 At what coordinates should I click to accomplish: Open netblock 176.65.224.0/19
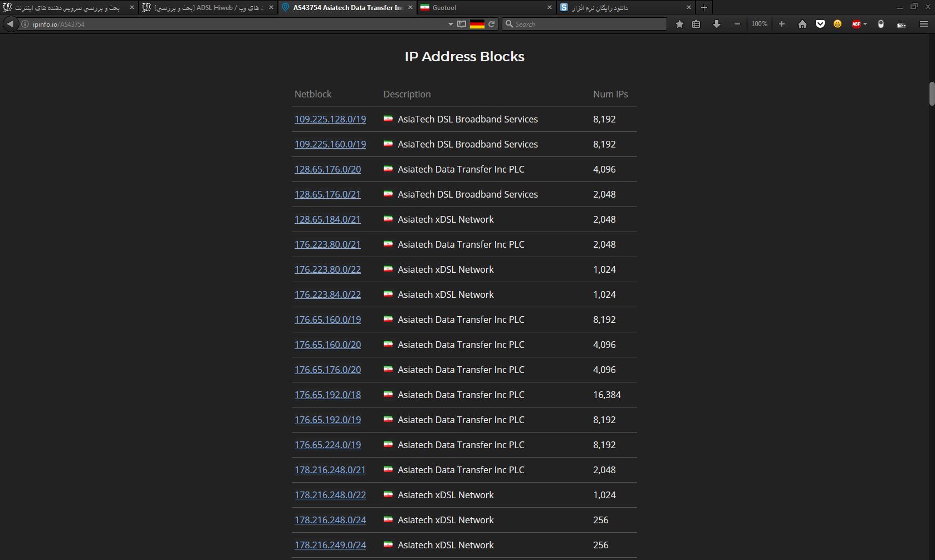pos(327,445)
